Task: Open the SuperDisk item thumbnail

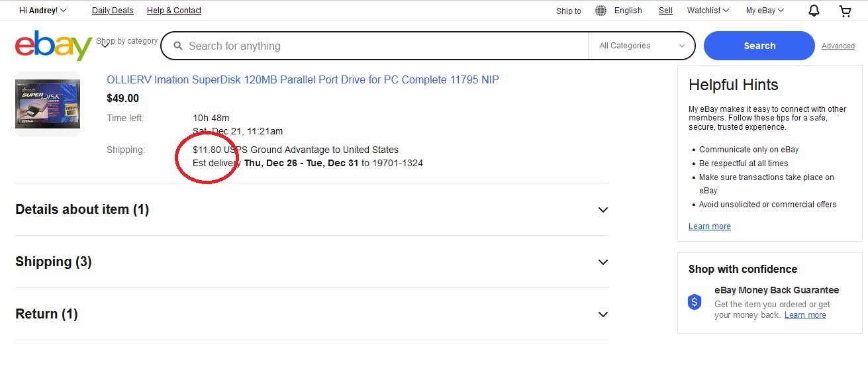Action: tap(48, 104)
